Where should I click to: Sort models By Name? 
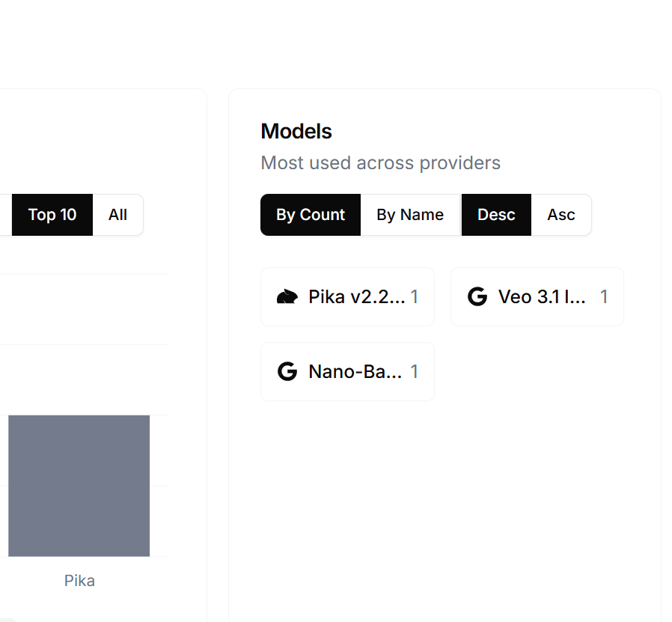pos(410,215)
